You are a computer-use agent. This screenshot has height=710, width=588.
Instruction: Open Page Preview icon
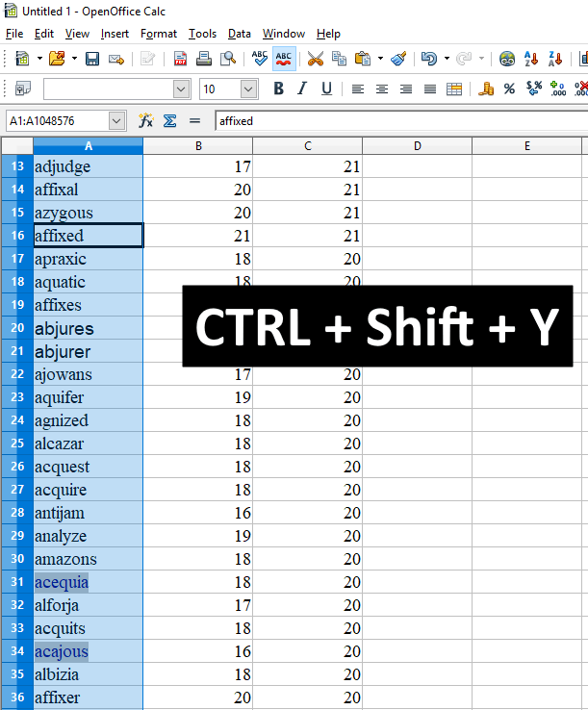point(228,59)
